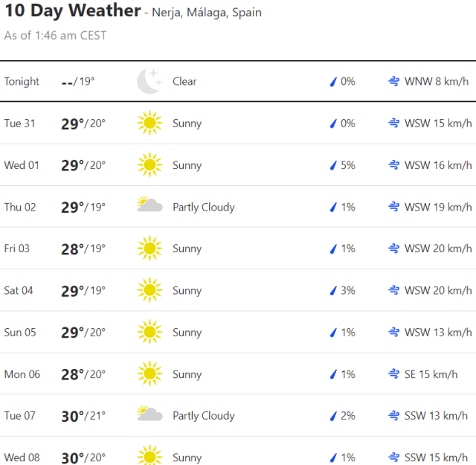
Task: Click the partly cloudy icon for Tue 07
Action: tap(149, 414)
